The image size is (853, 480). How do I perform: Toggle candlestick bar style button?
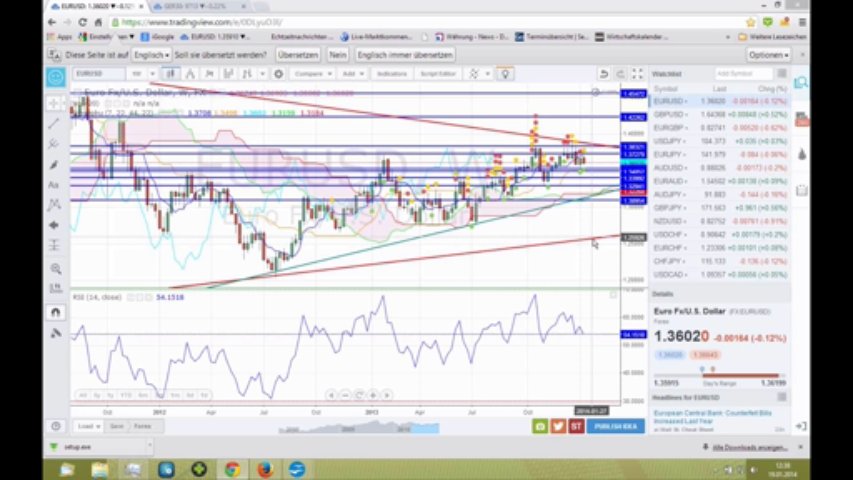(x=171, y=73)
